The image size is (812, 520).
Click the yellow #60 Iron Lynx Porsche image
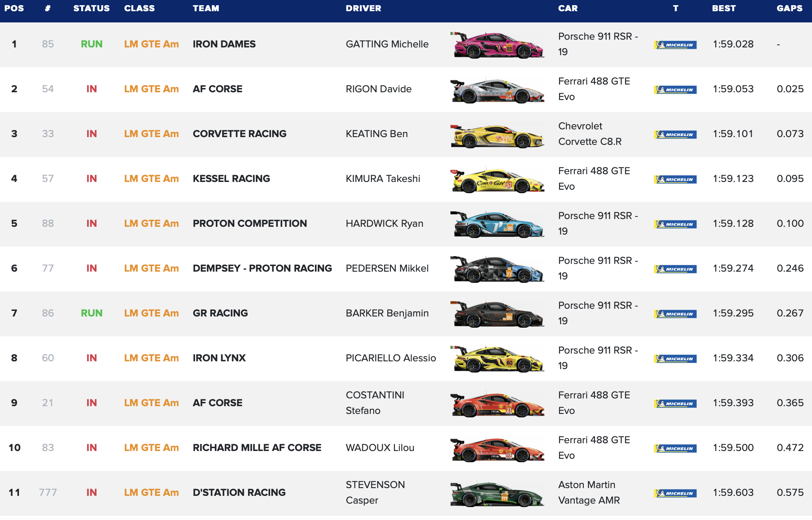click(x=497, y=358)
